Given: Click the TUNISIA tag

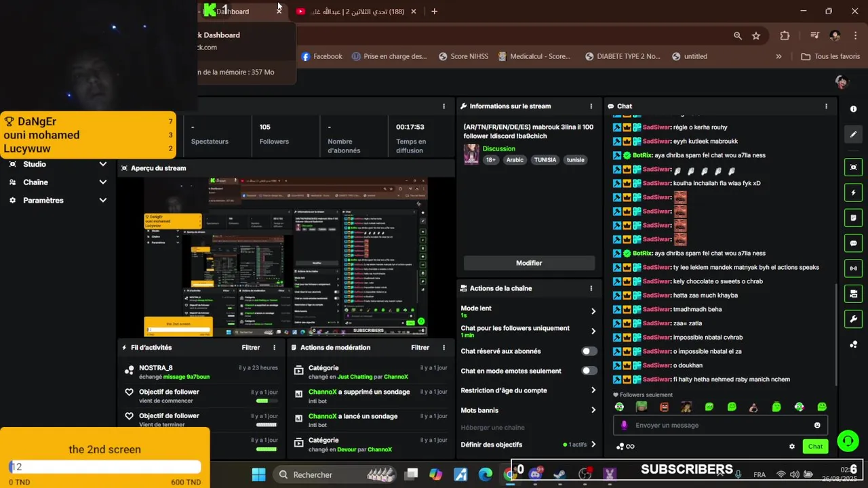Looking at the screenshot, I should click(x=545, y=160).
